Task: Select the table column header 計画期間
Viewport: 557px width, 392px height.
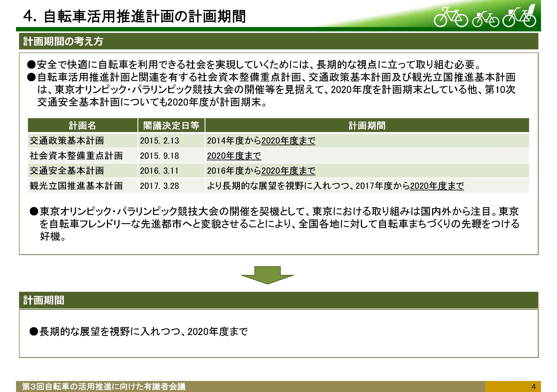Action: pyautogui.click(x=367, y=125)
